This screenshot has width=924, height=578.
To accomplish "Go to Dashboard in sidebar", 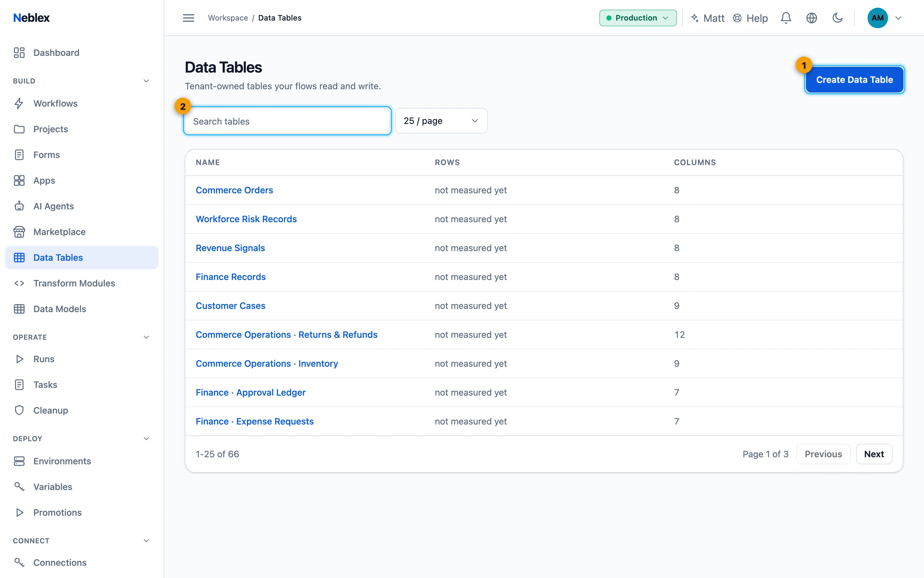I will pos(82,52).
